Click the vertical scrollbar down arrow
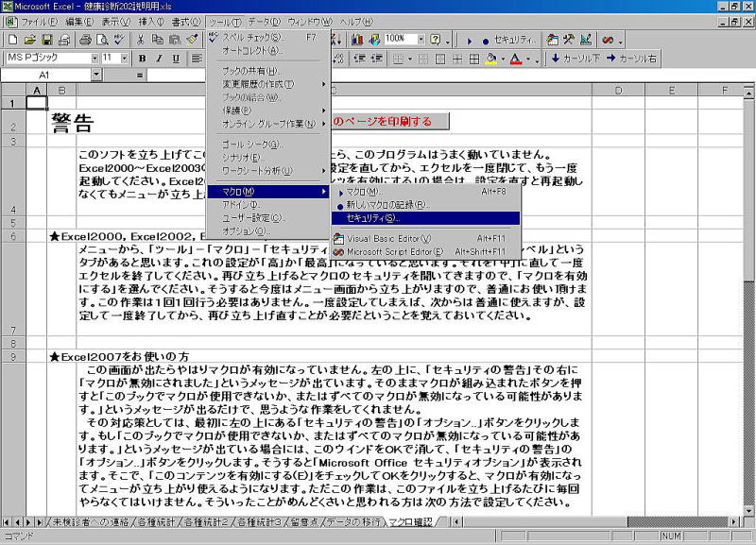Image resolution: width=756 pixels, height=545 pixels. pos(748,510)
